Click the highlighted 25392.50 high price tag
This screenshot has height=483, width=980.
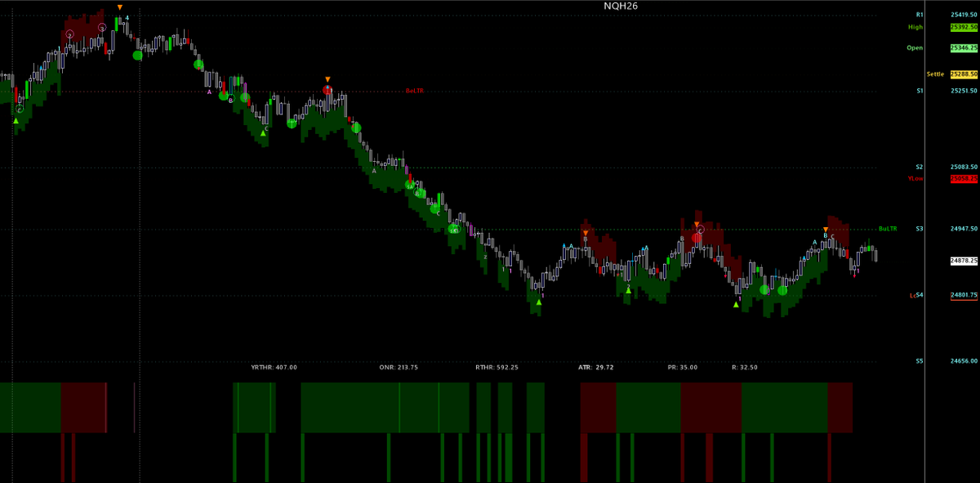point(964,27)
